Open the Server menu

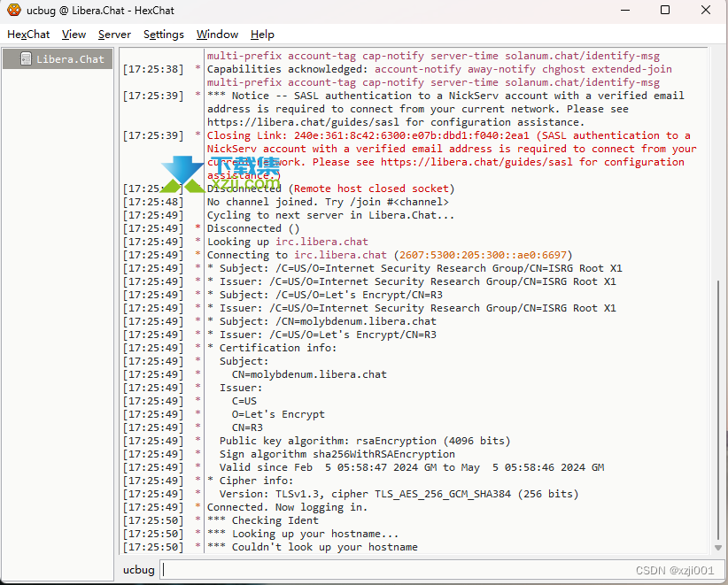coord(113,35)
